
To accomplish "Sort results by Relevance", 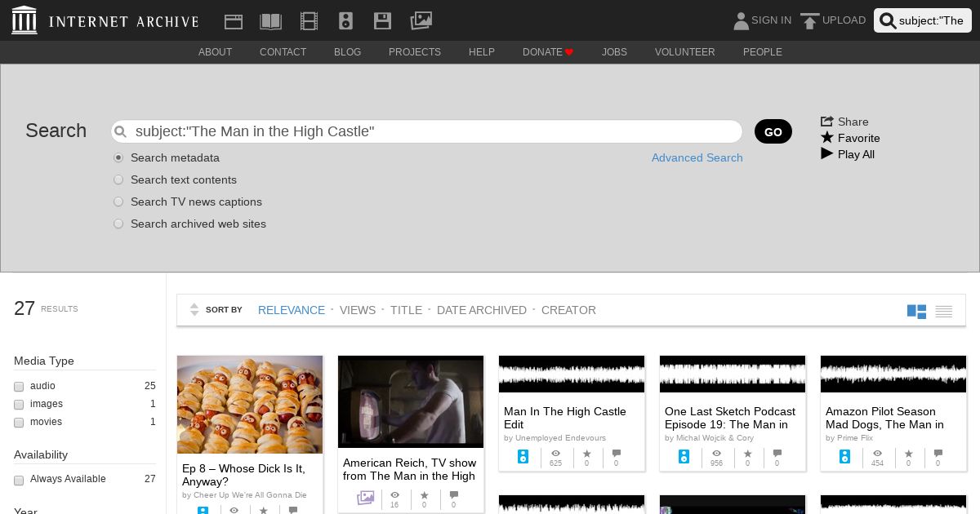I will (x=292, y=310).
